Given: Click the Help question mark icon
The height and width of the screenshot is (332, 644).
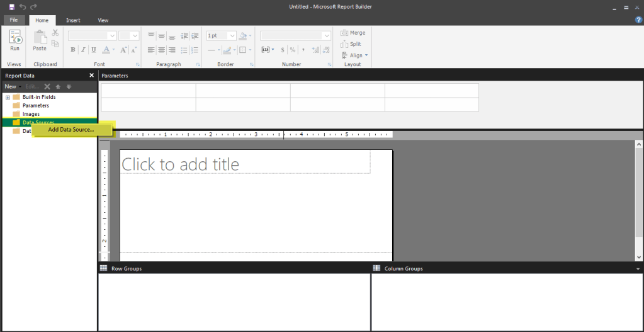Looking at the screenshot, I should (638, 20).
